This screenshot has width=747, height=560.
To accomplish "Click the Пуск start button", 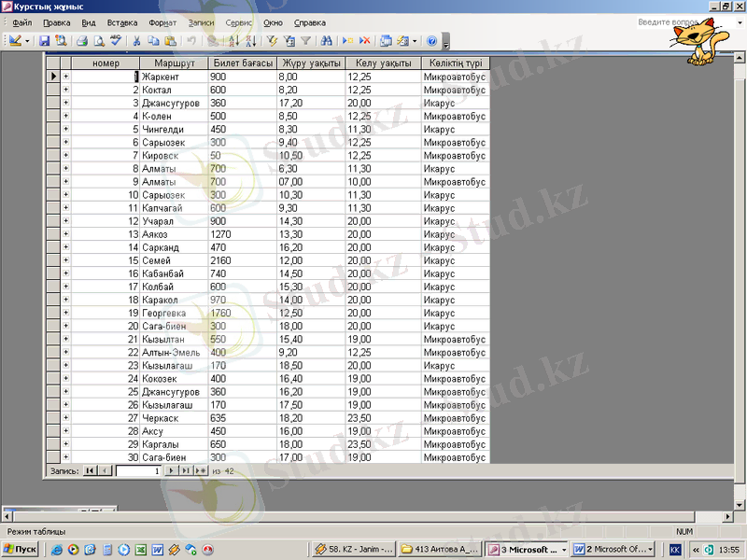I will click(21, 550).
